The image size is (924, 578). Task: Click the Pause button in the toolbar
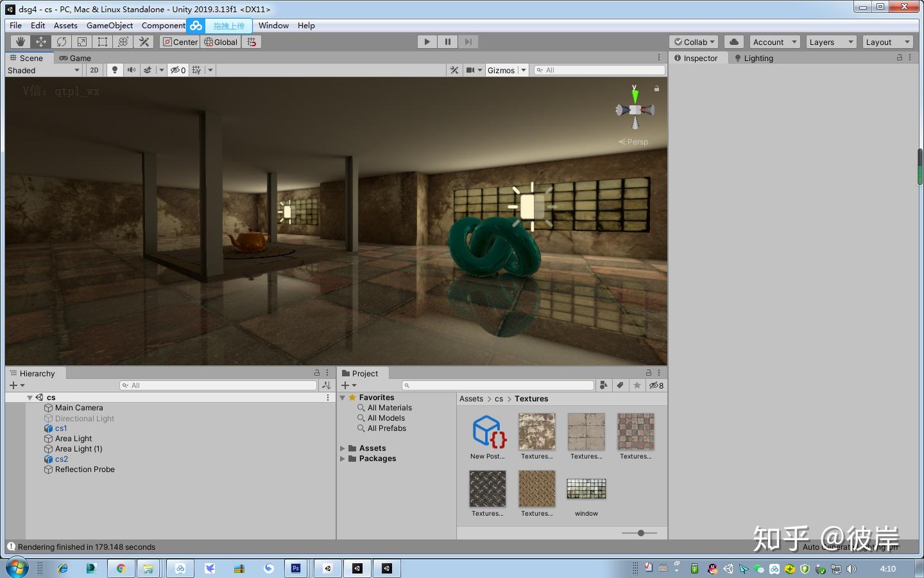point(447,41)
